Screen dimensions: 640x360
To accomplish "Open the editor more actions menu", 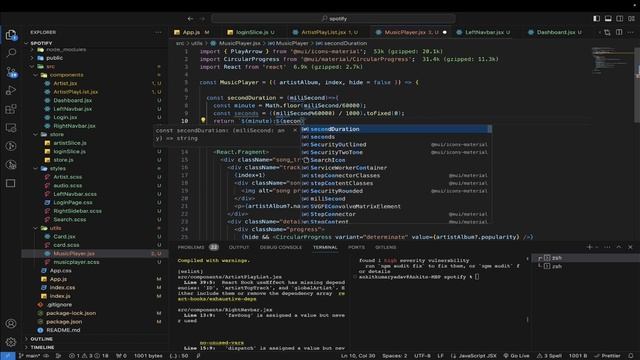I will (631, 32).
